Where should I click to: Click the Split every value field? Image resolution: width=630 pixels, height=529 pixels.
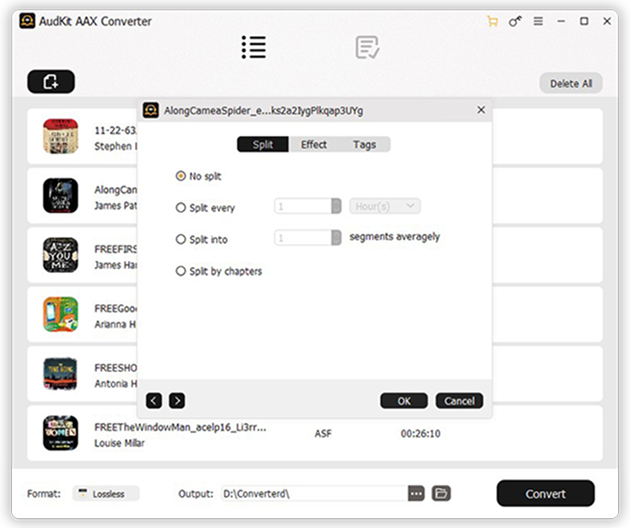pyautogui.click(x=303, y=206)
